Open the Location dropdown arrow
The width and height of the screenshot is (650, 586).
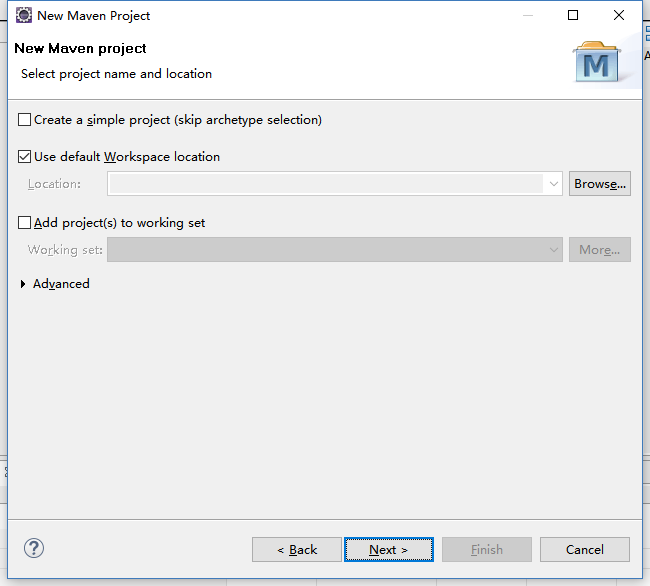click(553, 184)
